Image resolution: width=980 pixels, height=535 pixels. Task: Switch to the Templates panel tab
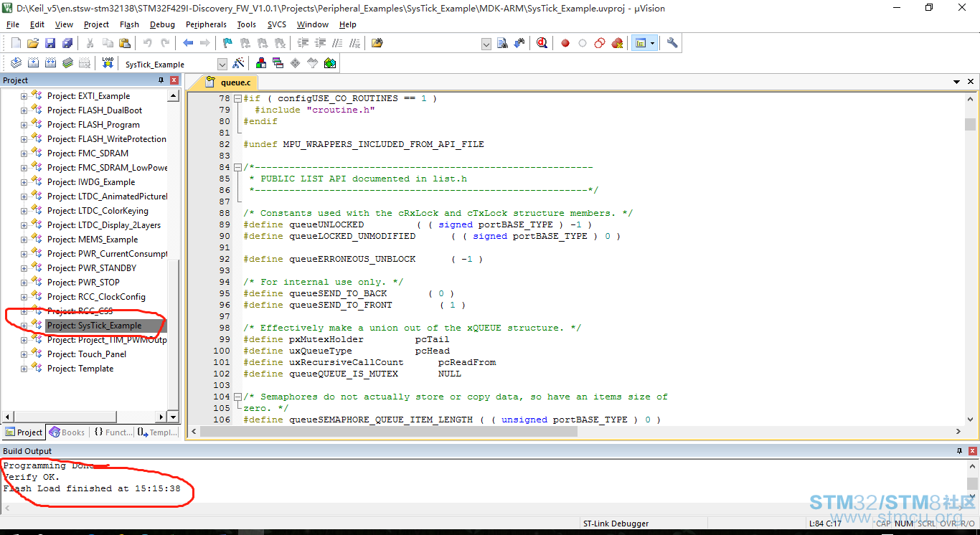(x=157, y=432)
